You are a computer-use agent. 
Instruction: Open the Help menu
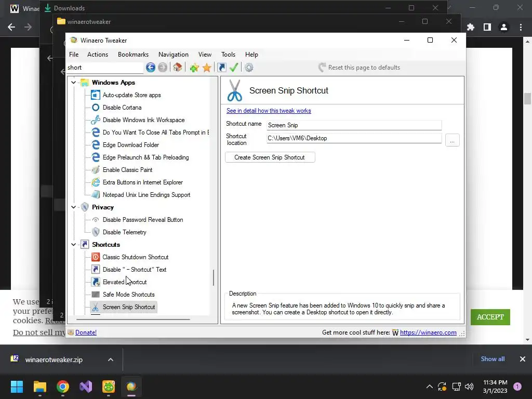pyautogui.click(x=251, y=55)
